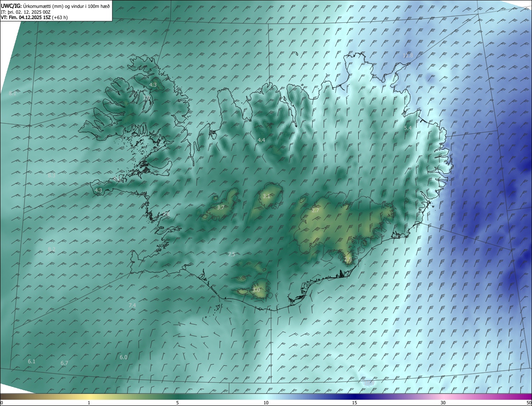Click the 3.1 value on the central glacier
The image size is (532, 406).
(266, 196)
